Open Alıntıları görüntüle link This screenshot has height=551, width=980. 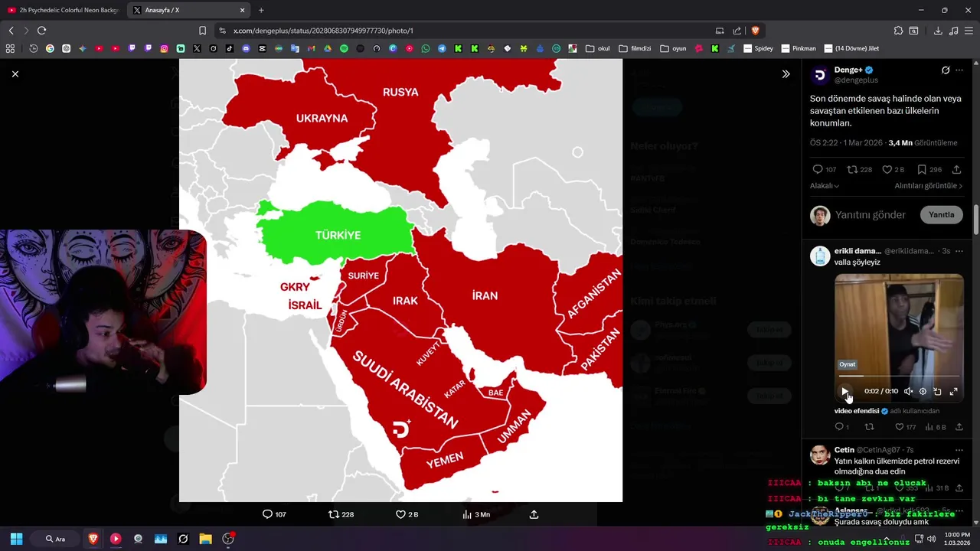click(928, 186)
